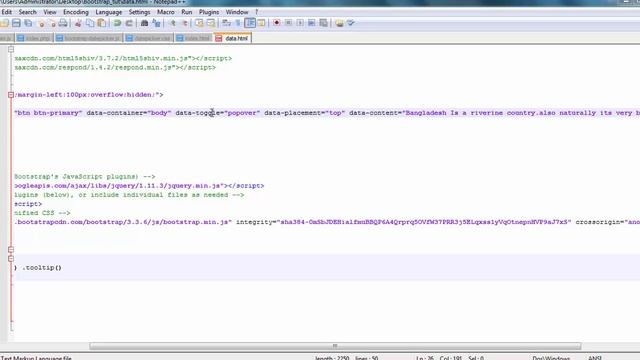The width and height of the screenshot is (640, 360).
Task: Switch to the index.html tab
Action: click(193, 38)
